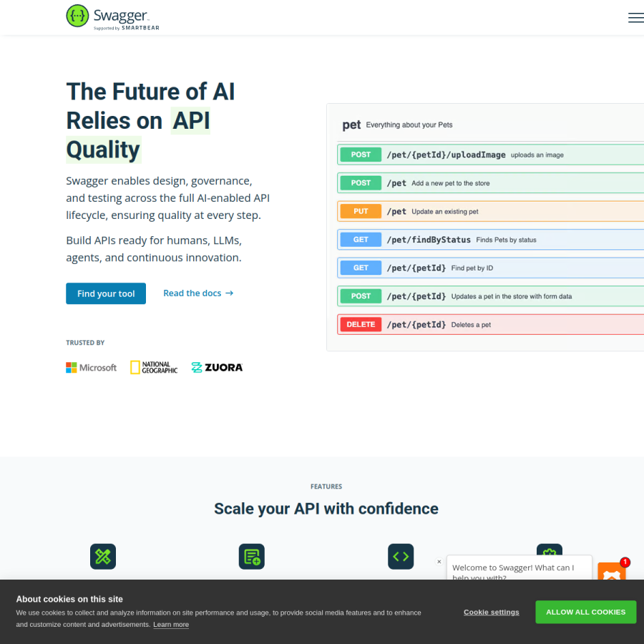Click Finds Pets by status description
The height and width of the screenshot is (644, 644).
(x=506, y=240)
